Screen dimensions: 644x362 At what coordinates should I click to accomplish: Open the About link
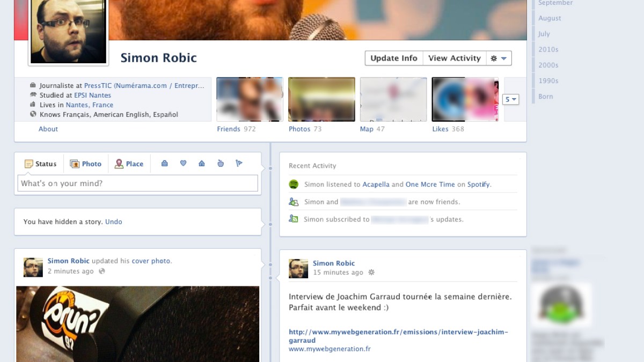click(x=48, y=129)
